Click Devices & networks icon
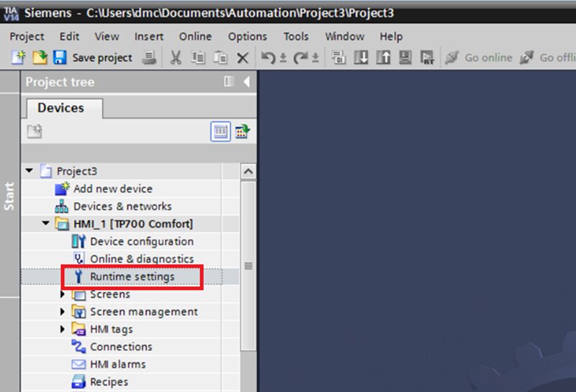Screen dimensions: 576x392 61,206
